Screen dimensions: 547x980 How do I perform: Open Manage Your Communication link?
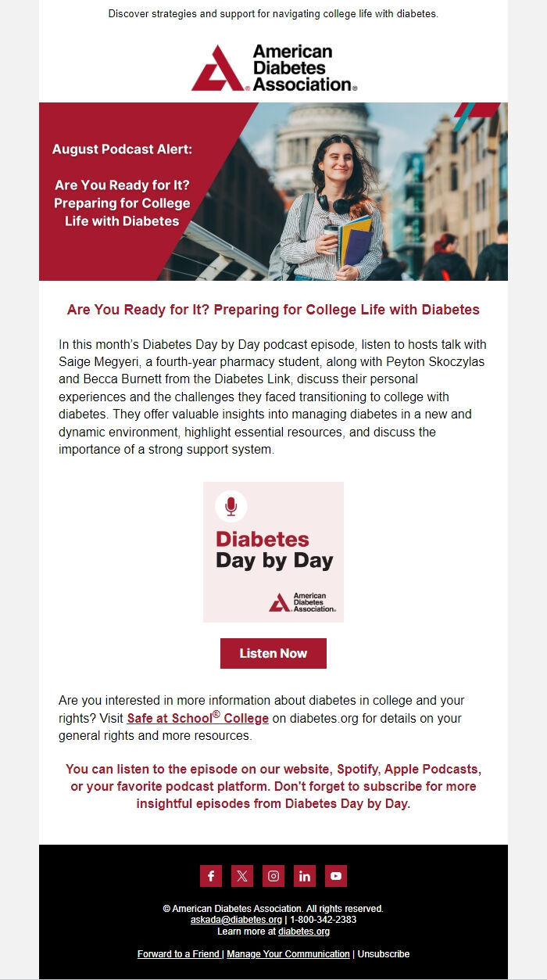[x=288, y=954]
